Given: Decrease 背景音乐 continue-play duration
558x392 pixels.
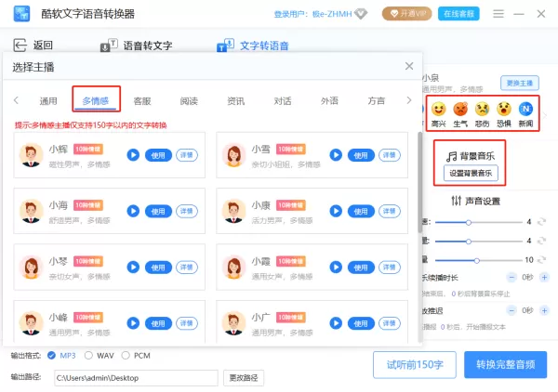Looking at the screenshot, I should pos(511,277).
